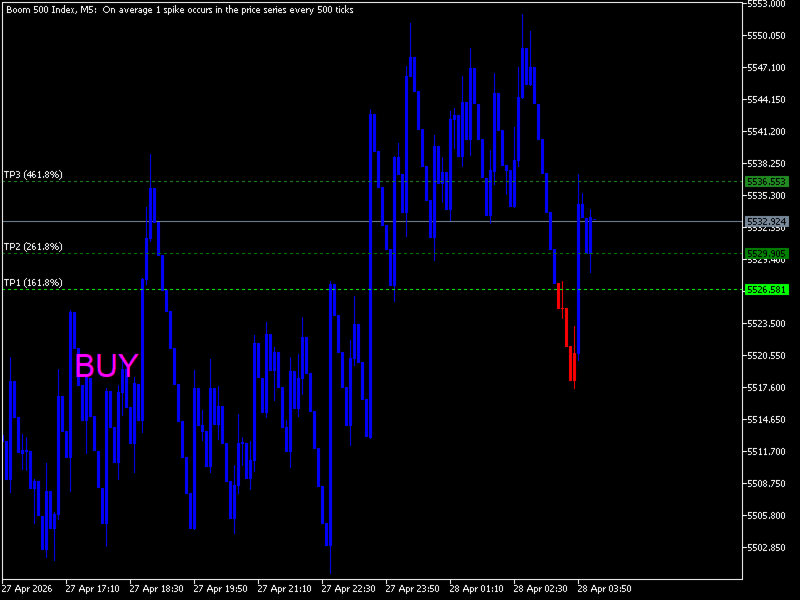Click the 5550.050 price scale value
The image size is (800, 600).
tap(766, 36)
